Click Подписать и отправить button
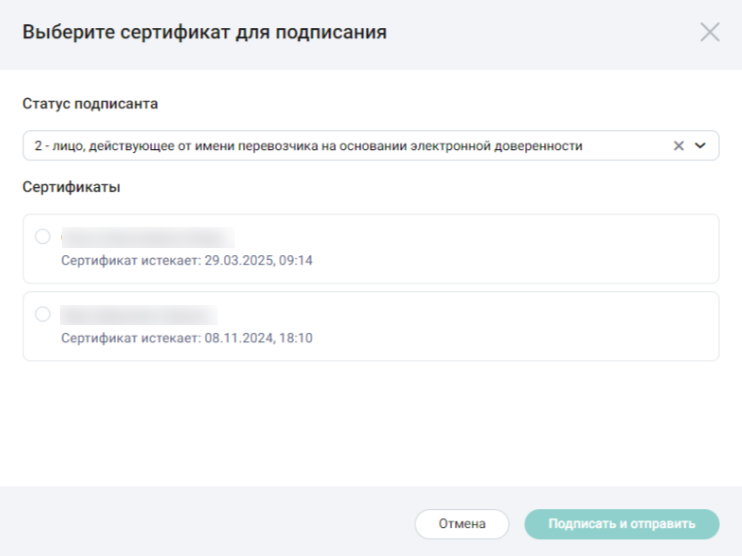 [x=622, y=524]
